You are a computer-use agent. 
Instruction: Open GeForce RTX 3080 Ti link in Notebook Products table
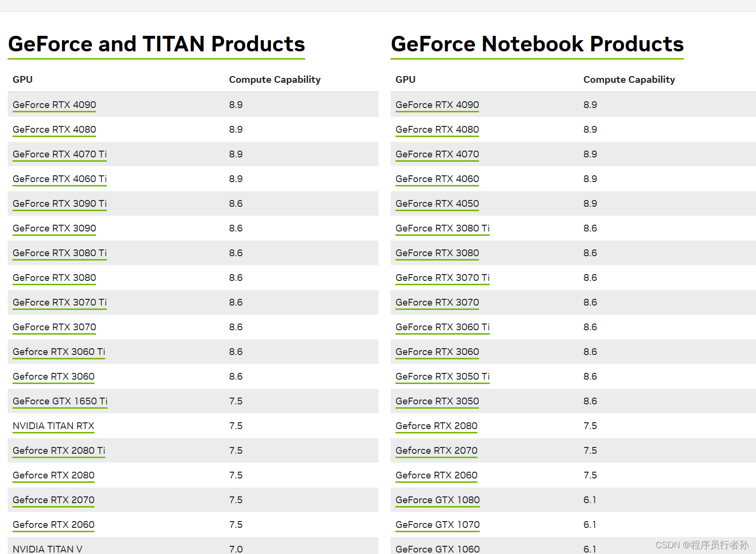[x=442, y=228]
